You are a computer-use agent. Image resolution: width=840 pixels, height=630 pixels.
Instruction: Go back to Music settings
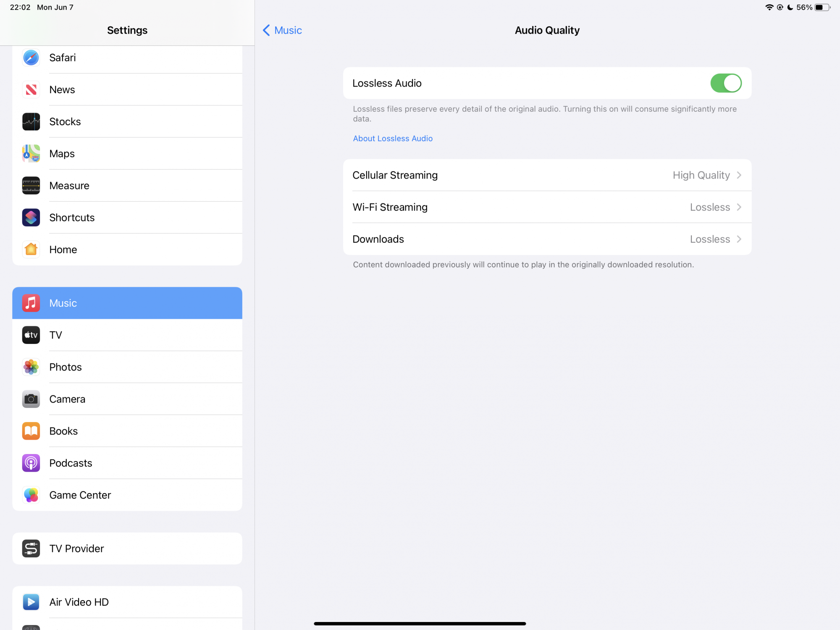tap(282, 30)
